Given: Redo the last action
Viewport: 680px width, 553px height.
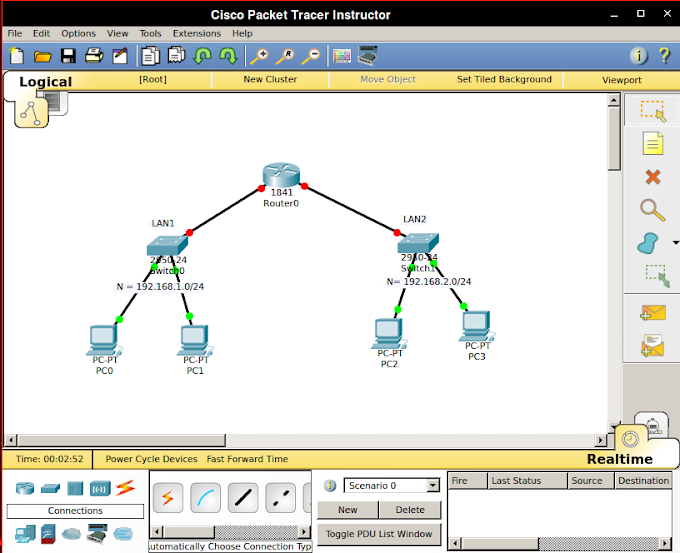Looking at the screenshot, I should 228,56.
